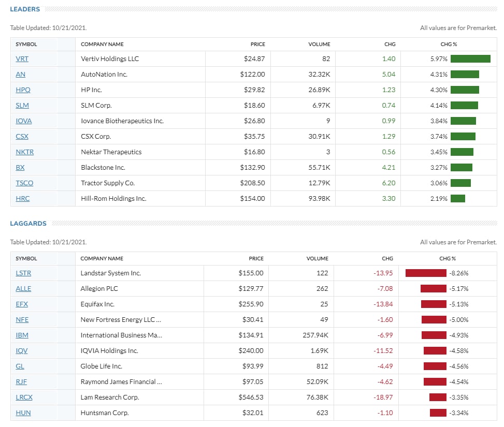
Task: Click the Raymond James Financial cell
Action: pyautogui.click(x=121, y=381)
